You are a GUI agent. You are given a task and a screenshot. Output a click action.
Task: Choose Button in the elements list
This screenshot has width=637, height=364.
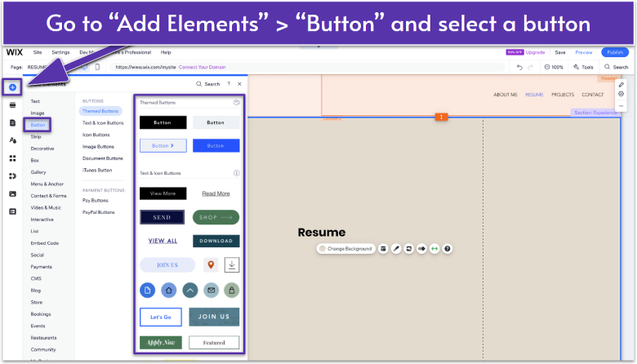point(38,125)
